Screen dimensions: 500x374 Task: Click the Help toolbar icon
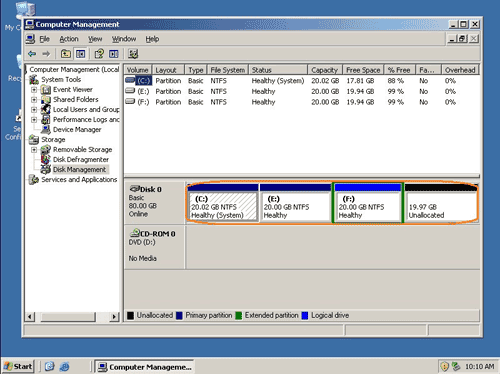point(99,54)
